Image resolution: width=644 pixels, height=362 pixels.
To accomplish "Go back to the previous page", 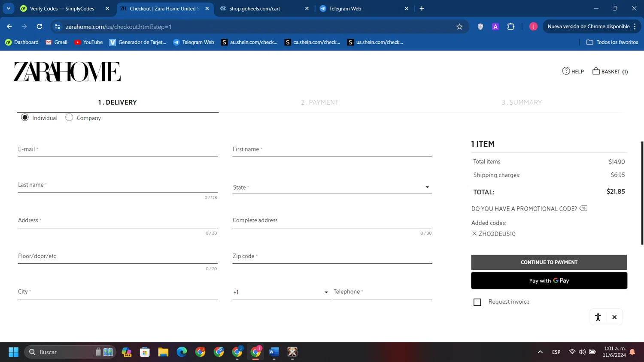I will [9, 27].
